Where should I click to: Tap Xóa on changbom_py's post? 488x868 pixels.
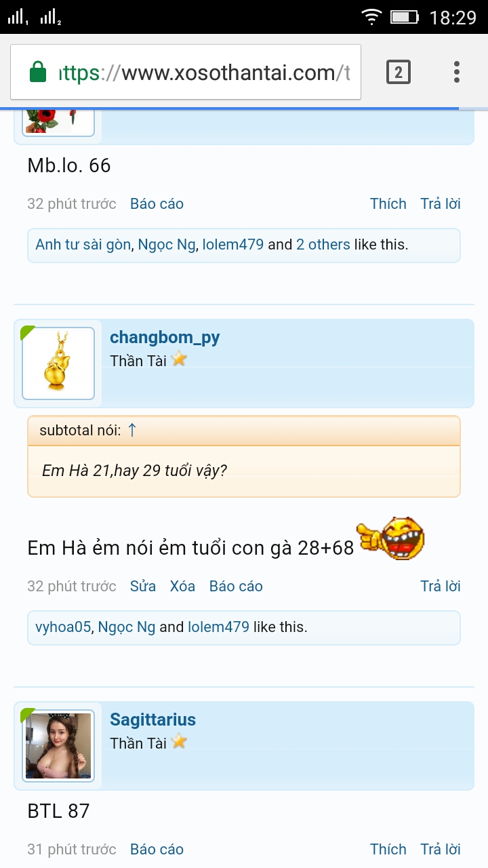tap(182, 587)
